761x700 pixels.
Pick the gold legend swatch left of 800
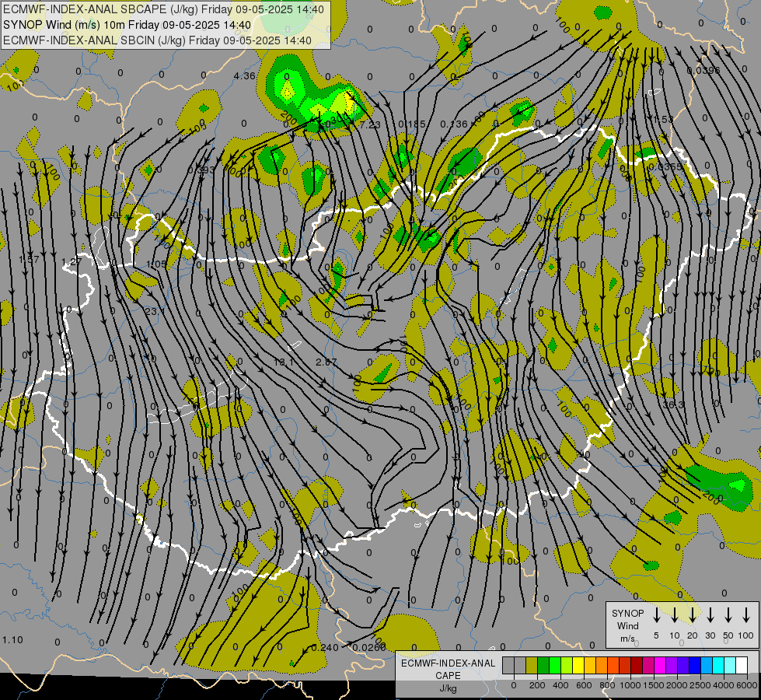(590, 665)
